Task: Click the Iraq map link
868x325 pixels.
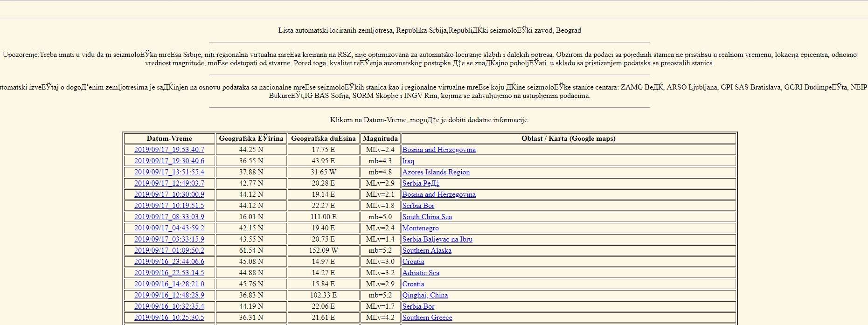Action: pyautogui.click(x=408, y=161)
